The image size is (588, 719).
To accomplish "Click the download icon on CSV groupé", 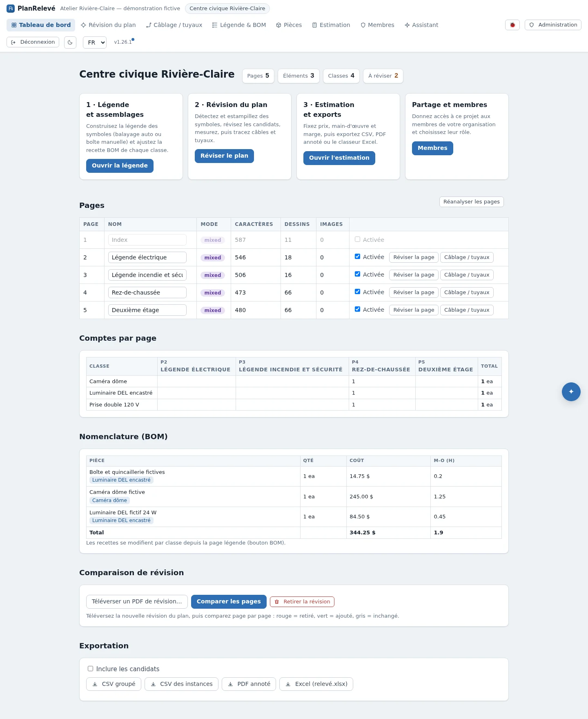I will 95,684.
